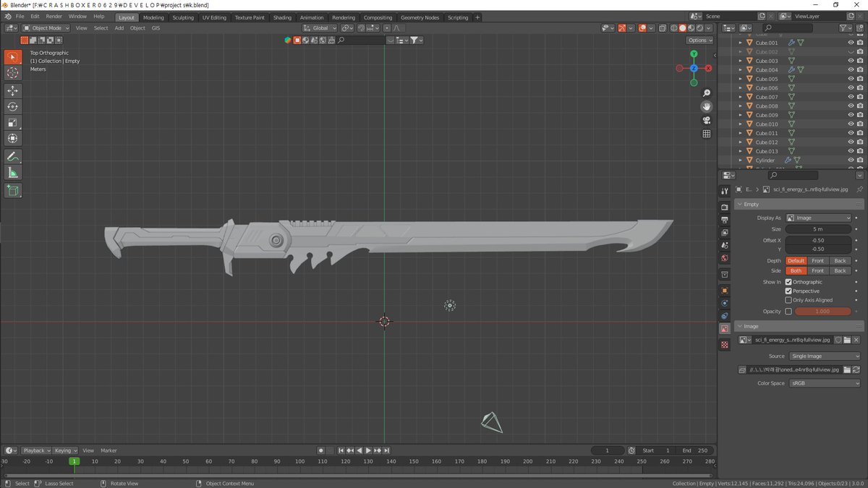
Task: Switch to the Shading workspace tab
Action: (x=282, y=17)
